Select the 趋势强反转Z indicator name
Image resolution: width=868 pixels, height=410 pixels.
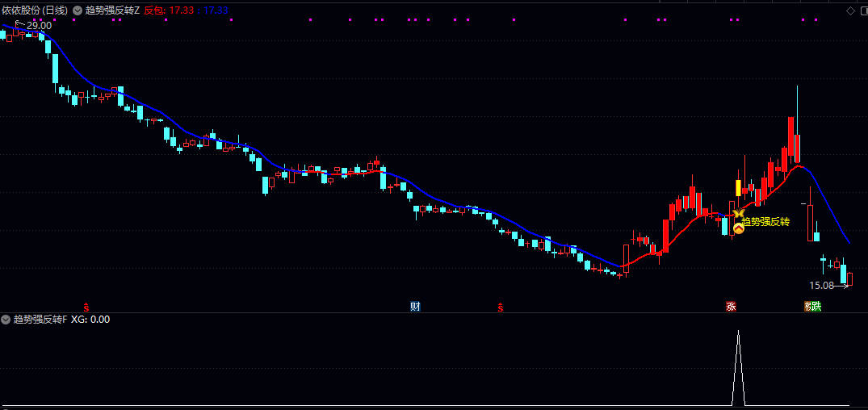(112, 10)
